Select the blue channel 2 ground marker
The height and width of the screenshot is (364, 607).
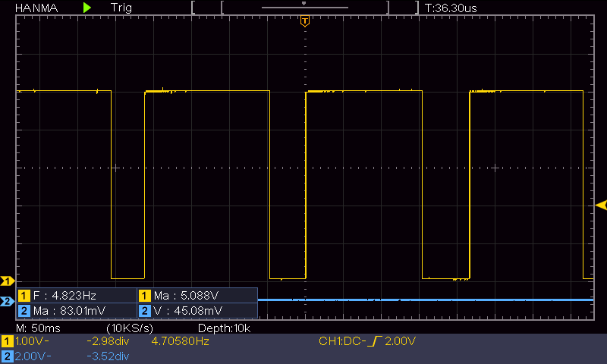tap(7, 301)
